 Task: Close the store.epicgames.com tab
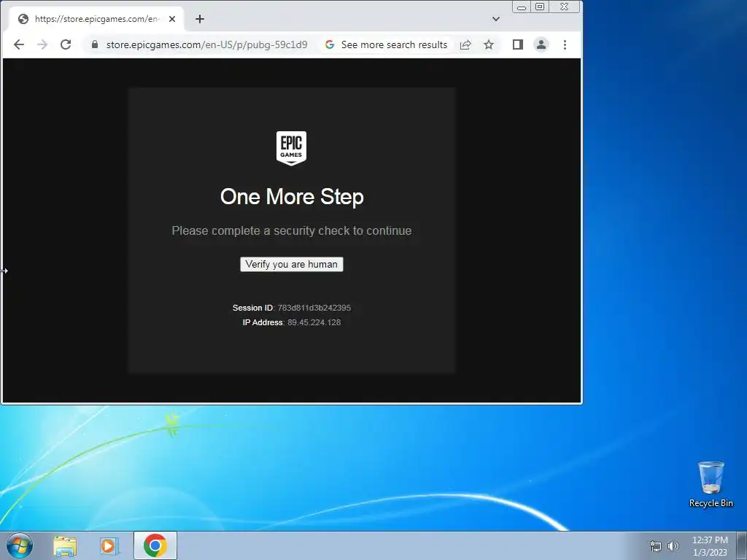click(172, 19)
